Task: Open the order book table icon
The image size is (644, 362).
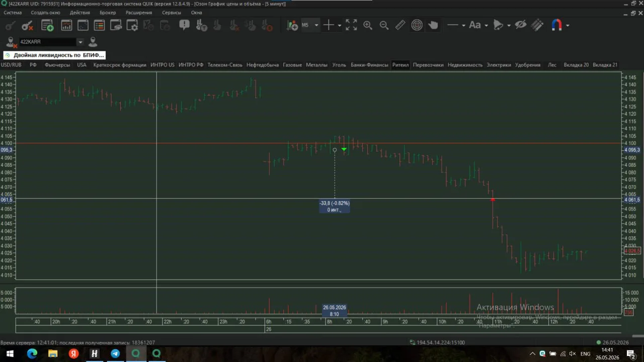Action: (100, 25)
